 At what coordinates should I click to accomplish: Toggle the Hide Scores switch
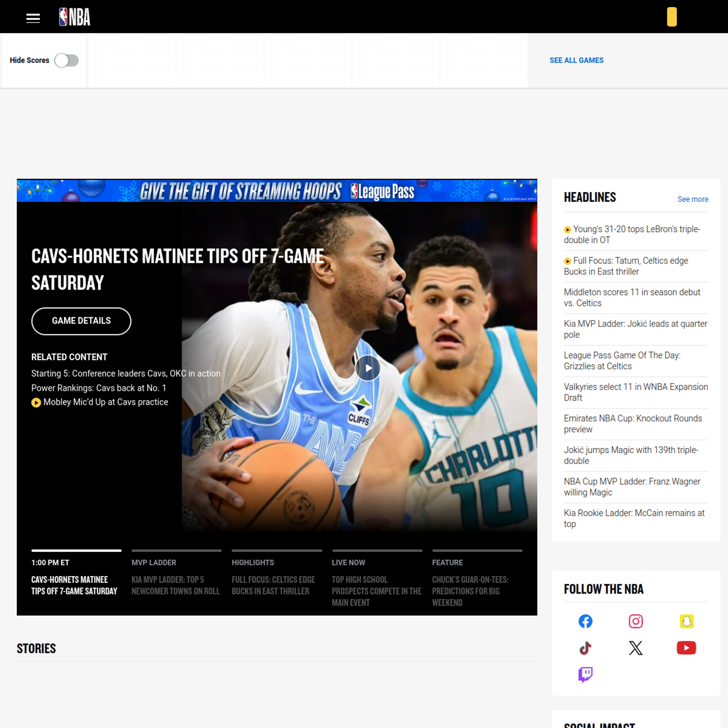[66, 60]
